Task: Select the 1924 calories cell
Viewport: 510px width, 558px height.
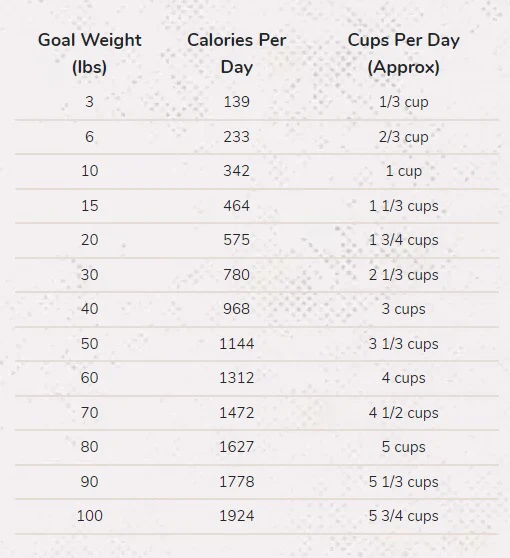Action: 237,516
